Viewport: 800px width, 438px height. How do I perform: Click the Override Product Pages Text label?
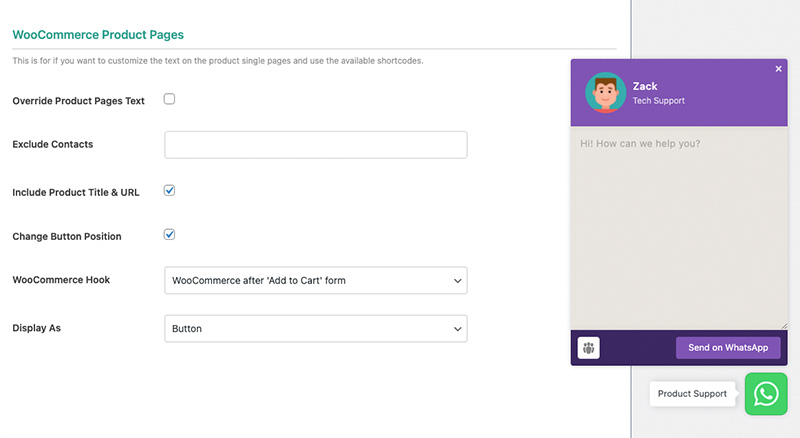click(x=78, y=101)
